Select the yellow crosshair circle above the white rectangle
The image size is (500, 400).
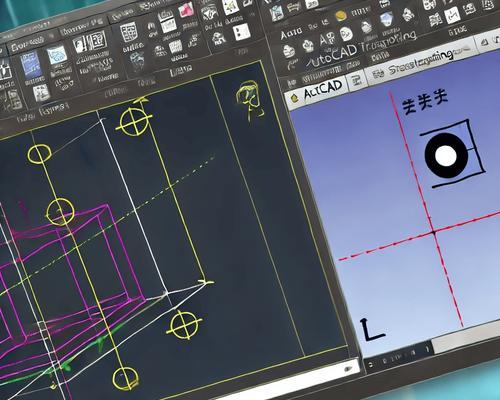pyautogui.click(x=134, y=122)
